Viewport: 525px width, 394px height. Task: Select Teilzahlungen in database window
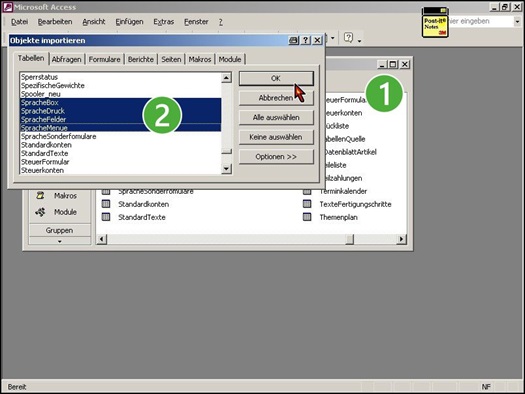[343, 178]
